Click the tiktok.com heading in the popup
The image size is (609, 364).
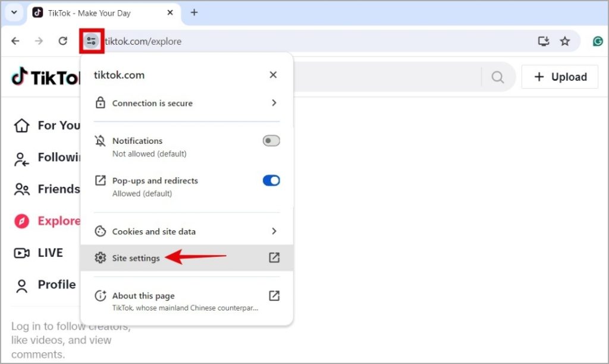pos(119,75)
